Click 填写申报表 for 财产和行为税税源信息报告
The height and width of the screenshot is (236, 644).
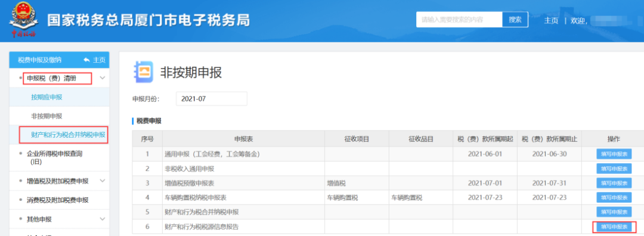(x=614, y=226)
